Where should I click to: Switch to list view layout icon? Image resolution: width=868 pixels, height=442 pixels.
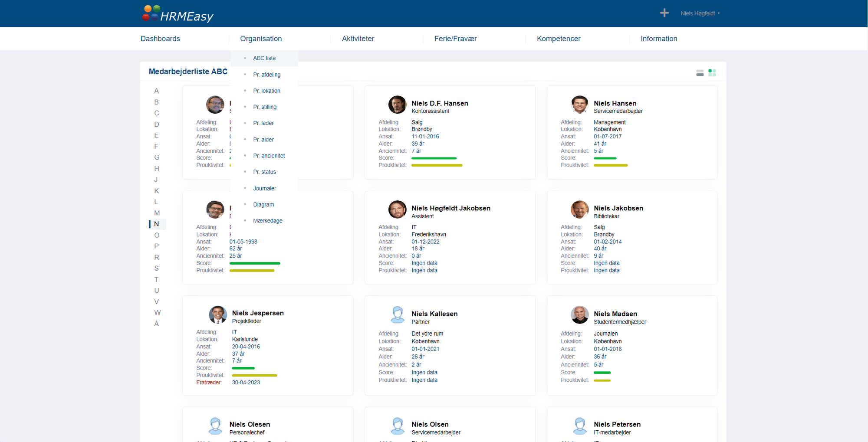(x=700, y=73)
